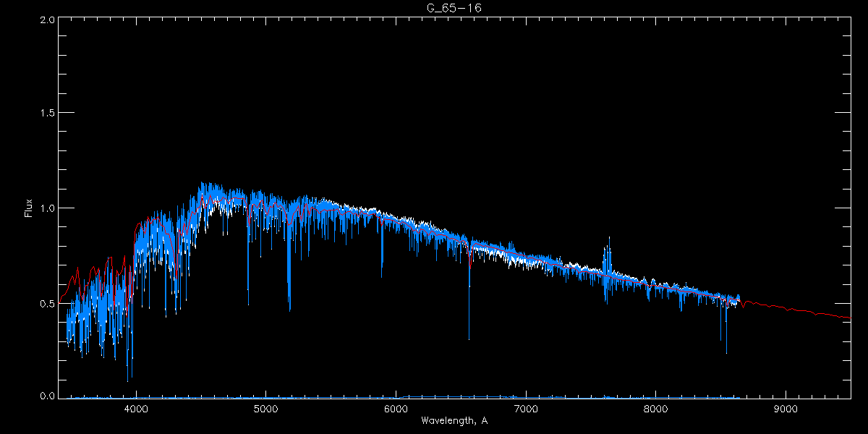Select the 9000 x-axis tick label
The image size is (868, 434).
pos(786,408)
